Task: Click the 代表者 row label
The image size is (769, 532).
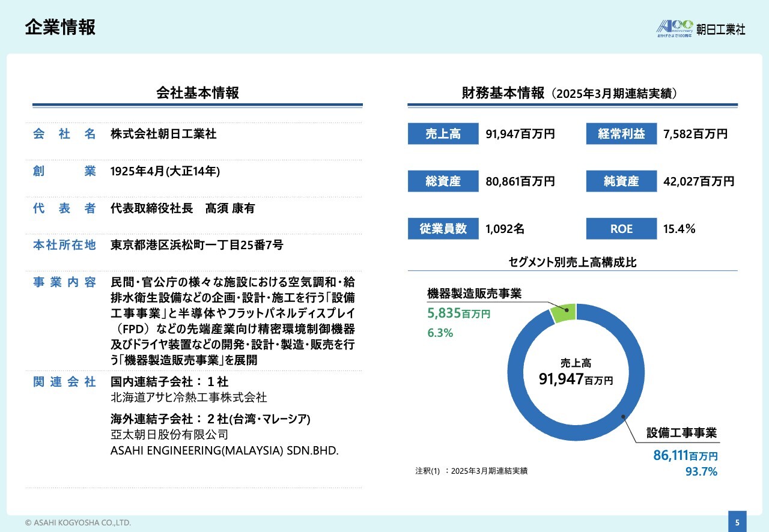Action: [64, 208]
